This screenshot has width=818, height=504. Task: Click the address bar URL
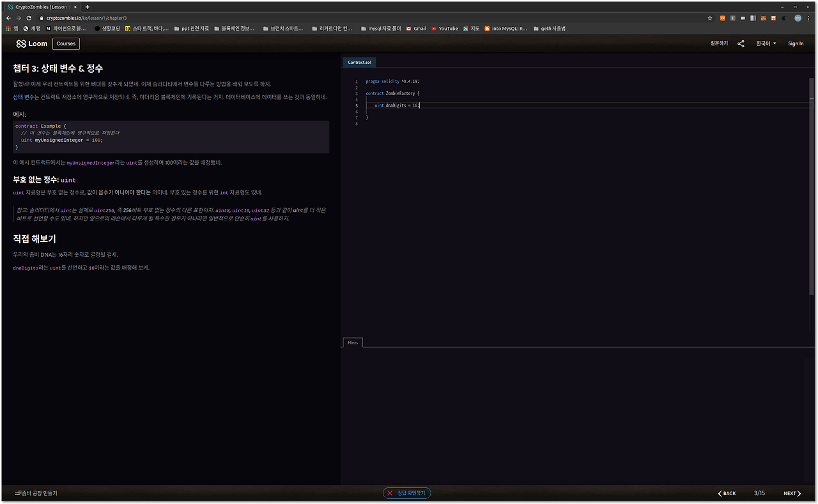point(86,18)
